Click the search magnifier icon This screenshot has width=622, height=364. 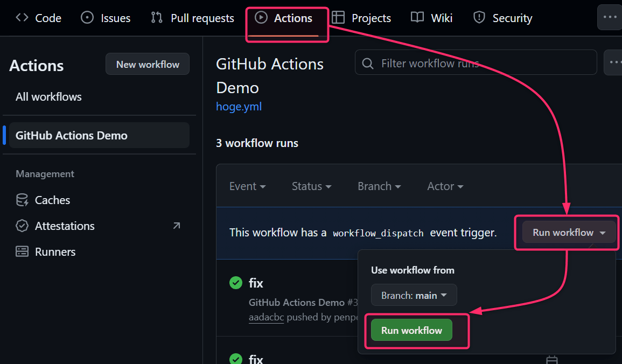(x=368, y=64)
